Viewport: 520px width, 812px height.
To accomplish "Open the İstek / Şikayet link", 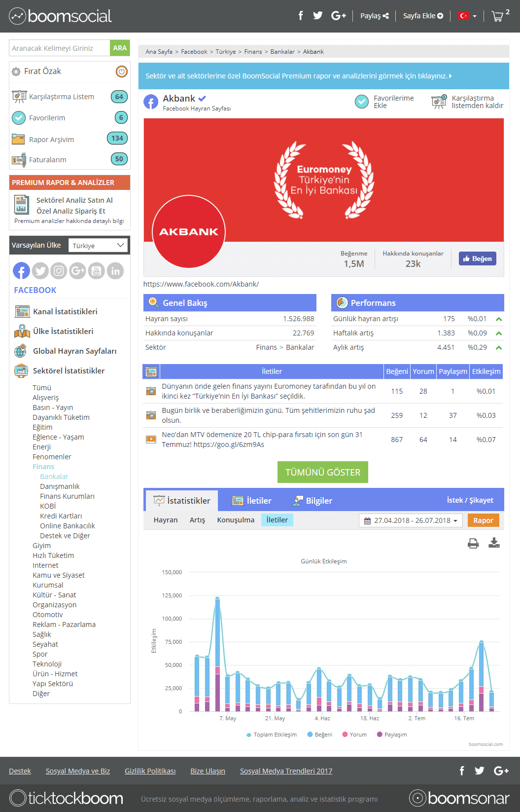I will (470, 500).
